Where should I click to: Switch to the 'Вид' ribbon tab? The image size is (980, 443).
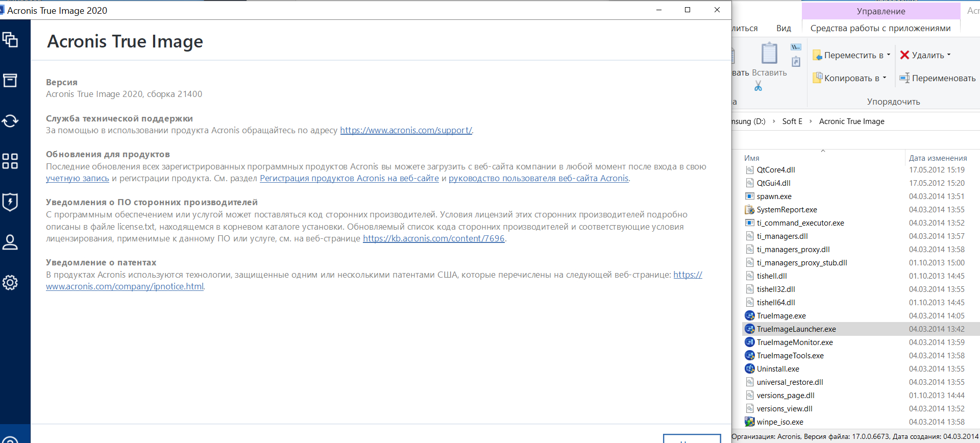coord(783,29)
